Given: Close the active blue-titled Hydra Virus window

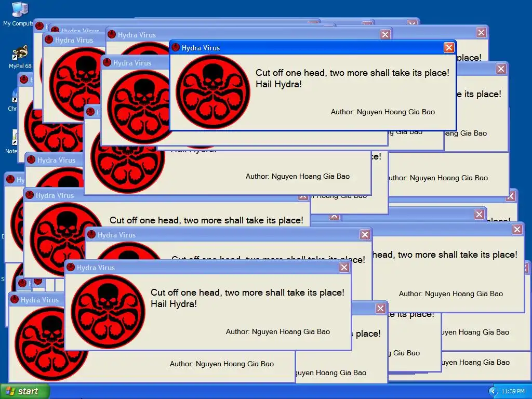Looking at the screenshot, I should 449,48.
